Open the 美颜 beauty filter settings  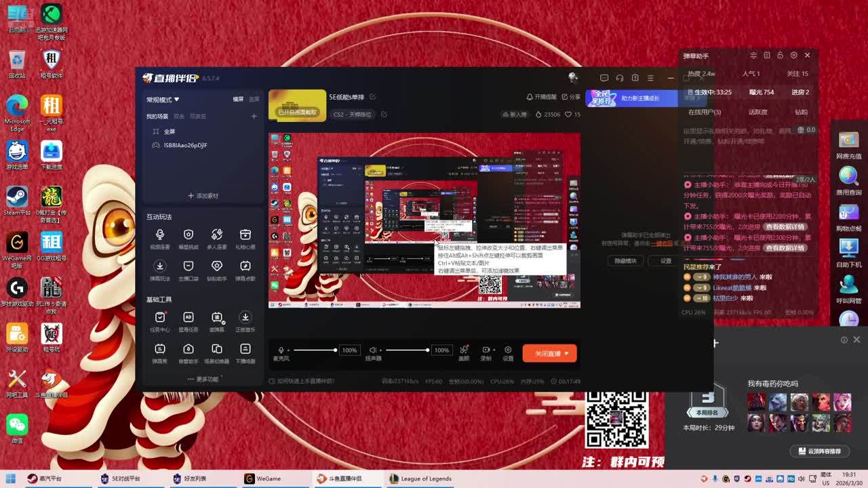tap(464, 353)
